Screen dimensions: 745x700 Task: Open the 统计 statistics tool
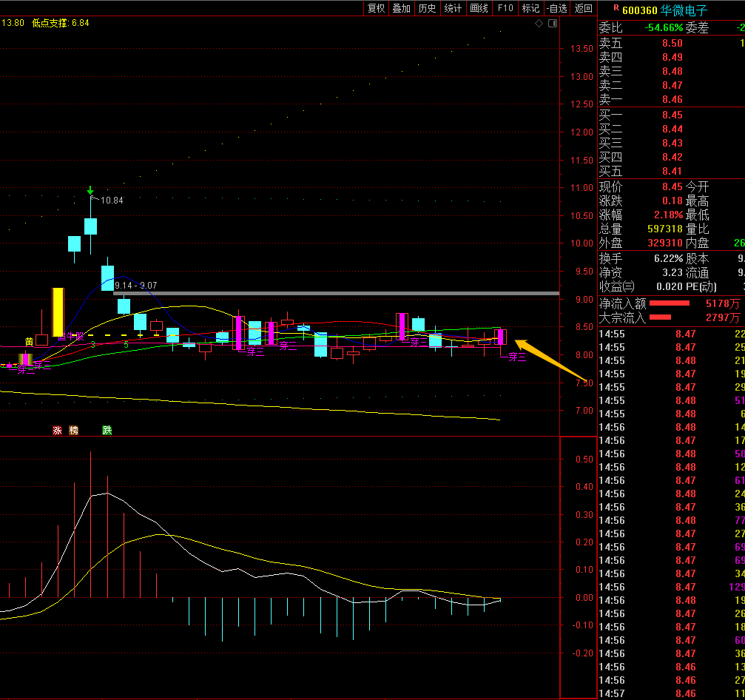(453, 8)
